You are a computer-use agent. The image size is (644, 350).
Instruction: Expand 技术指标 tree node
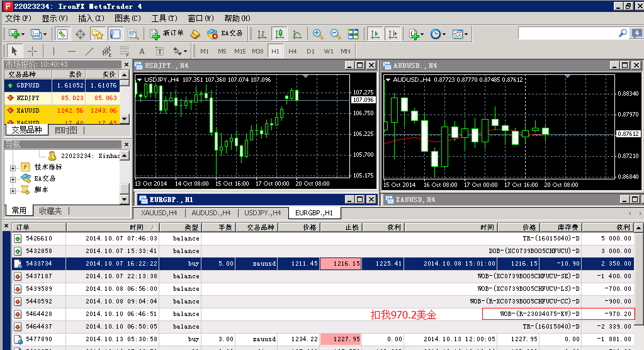[13, 167]
